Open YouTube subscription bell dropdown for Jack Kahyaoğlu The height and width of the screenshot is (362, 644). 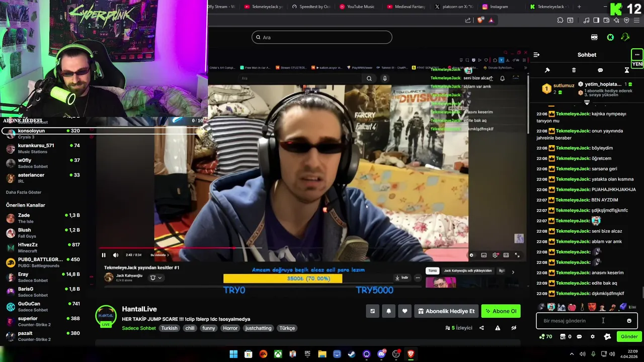(x=155, y=278)
